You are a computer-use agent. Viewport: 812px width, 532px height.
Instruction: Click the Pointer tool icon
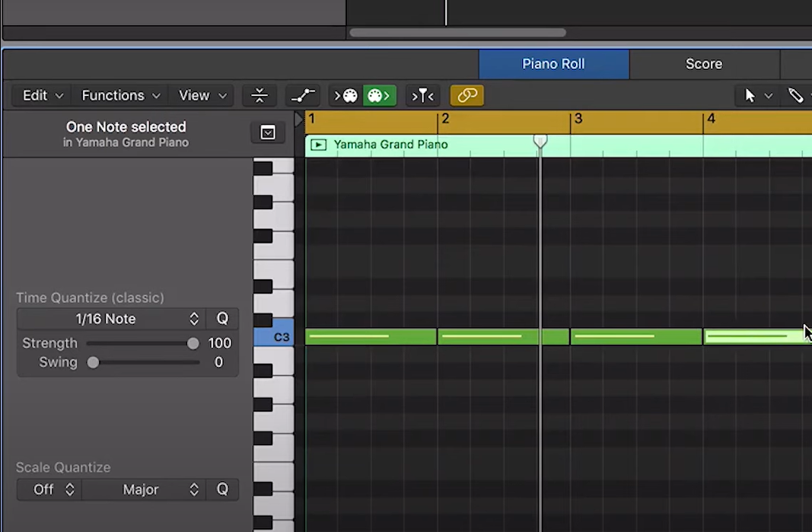750,95
